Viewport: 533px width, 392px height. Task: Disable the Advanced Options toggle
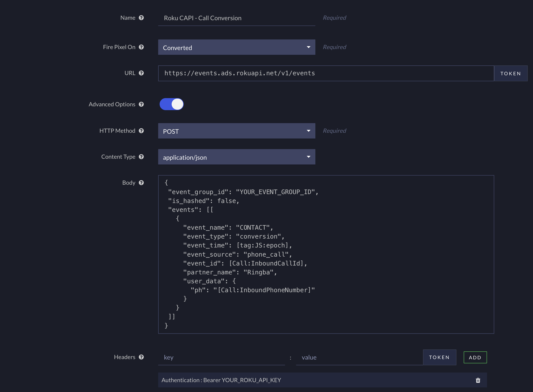[171, 104]
